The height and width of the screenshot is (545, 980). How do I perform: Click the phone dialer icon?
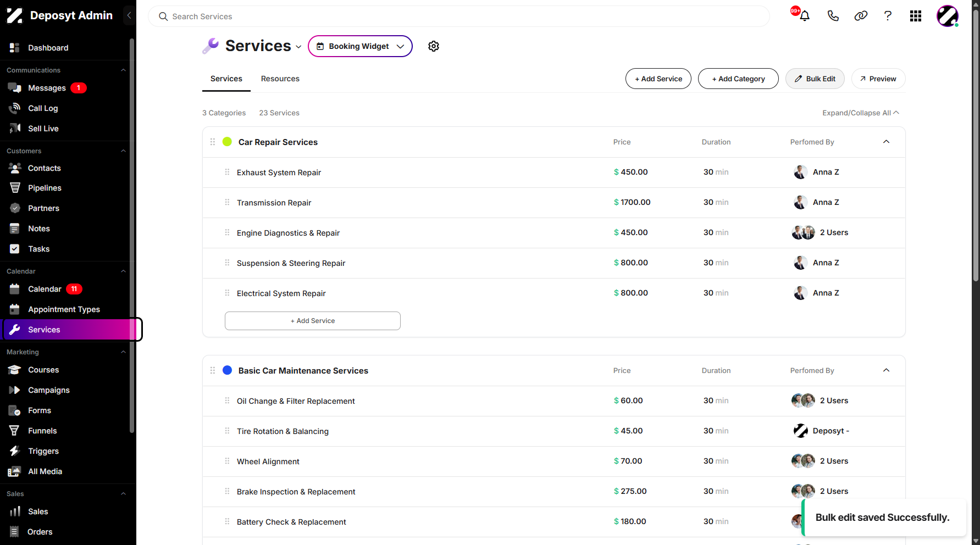click(x=833, y=16)
